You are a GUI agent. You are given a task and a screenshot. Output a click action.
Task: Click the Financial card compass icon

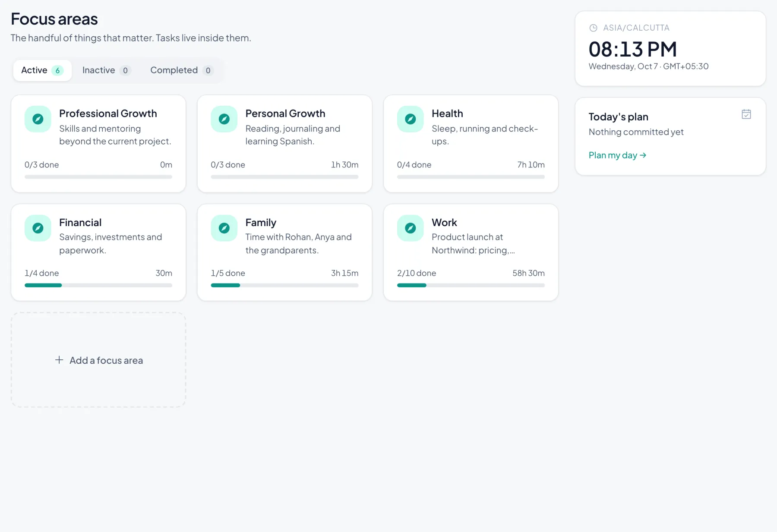click(38, 228)
